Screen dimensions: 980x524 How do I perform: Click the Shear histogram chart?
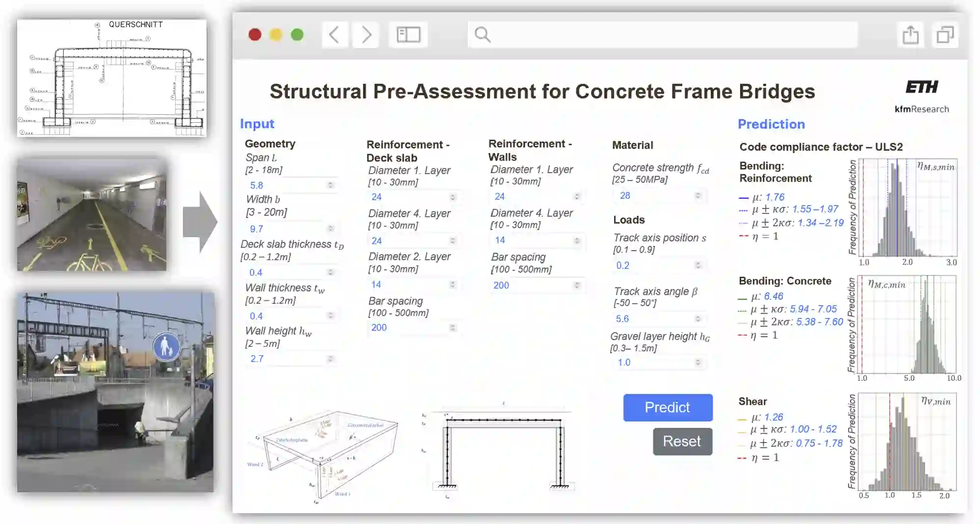click(907, 442)
